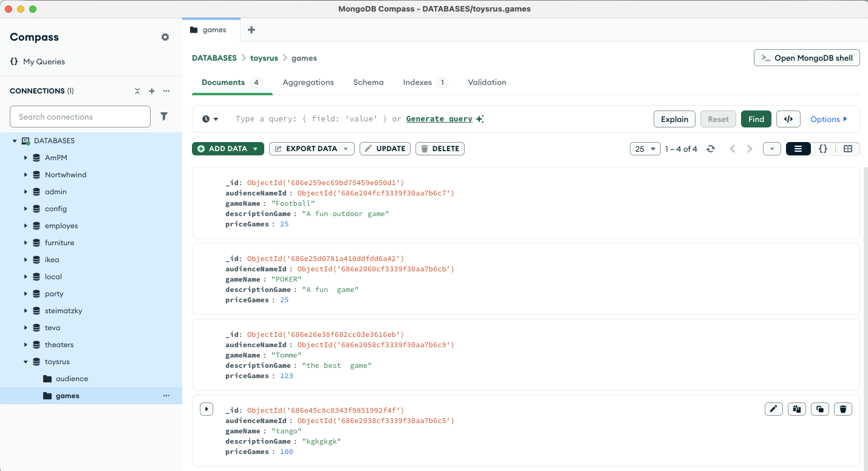Click the My Queries braces icon
Screen dimensions: 868x471
coord(14,61)
